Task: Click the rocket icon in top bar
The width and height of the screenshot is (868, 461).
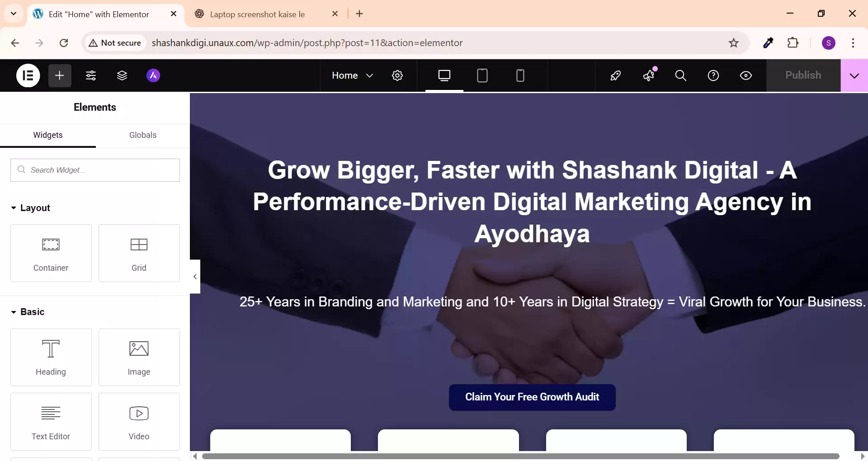Action: [x=615, y=75]
